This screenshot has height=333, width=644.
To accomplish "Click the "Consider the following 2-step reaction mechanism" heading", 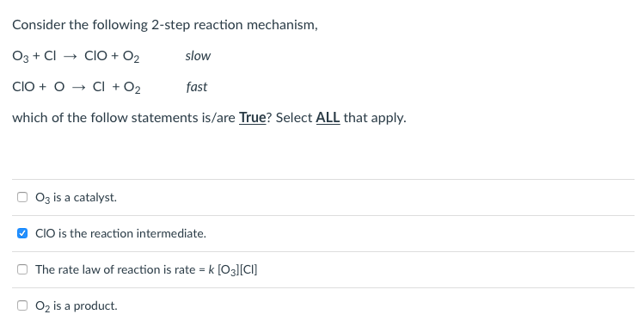I will 165,25.
